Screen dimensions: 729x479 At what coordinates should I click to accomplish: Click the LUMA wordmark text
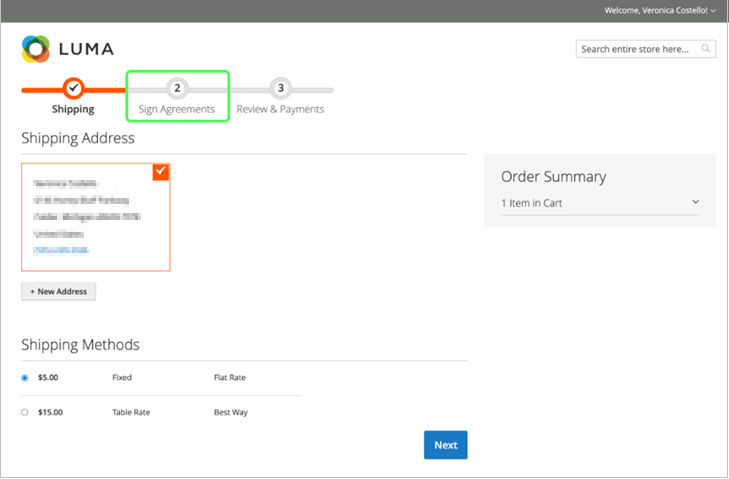86,49
